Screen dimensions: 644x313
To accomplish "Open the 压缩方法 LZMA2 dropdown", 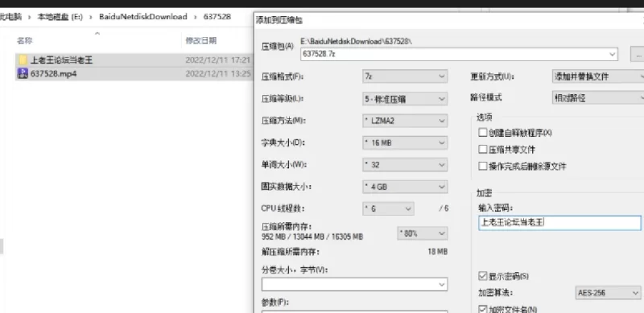I will (x=405, y=121).
